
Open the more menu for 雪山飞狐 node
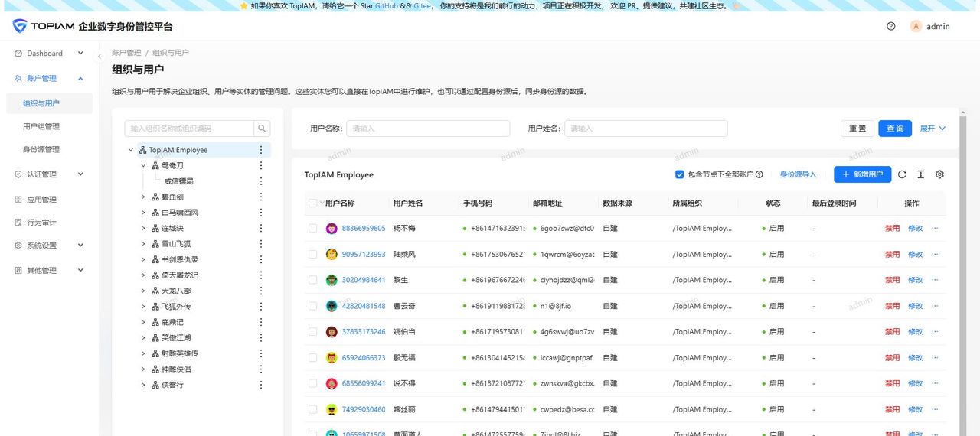261,244
